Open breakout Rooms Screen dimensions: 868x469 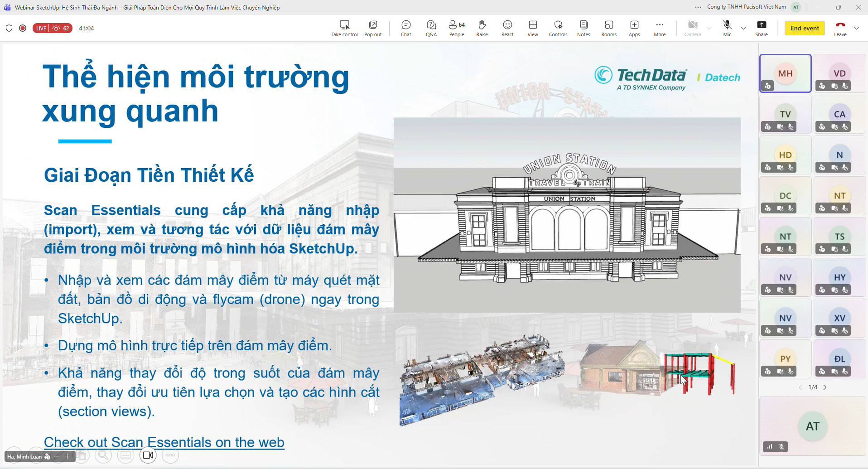(x=609, y=28)
